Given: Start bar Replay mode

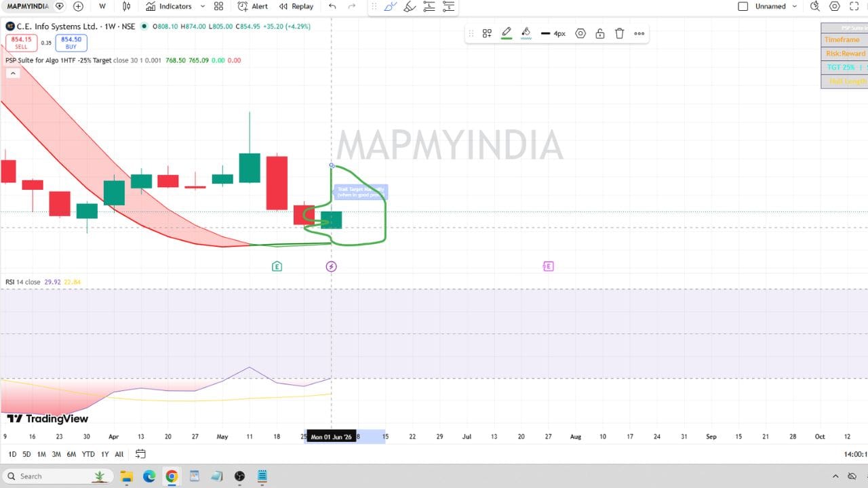Looking at the screenshot, I should coord(295,6).
